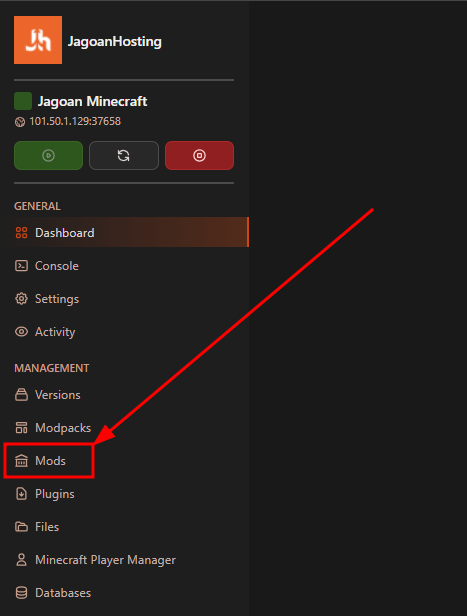Screen dimensions: 467x616
Task: Click the Plugins download-file icon
Action: [x=21, y=493]
